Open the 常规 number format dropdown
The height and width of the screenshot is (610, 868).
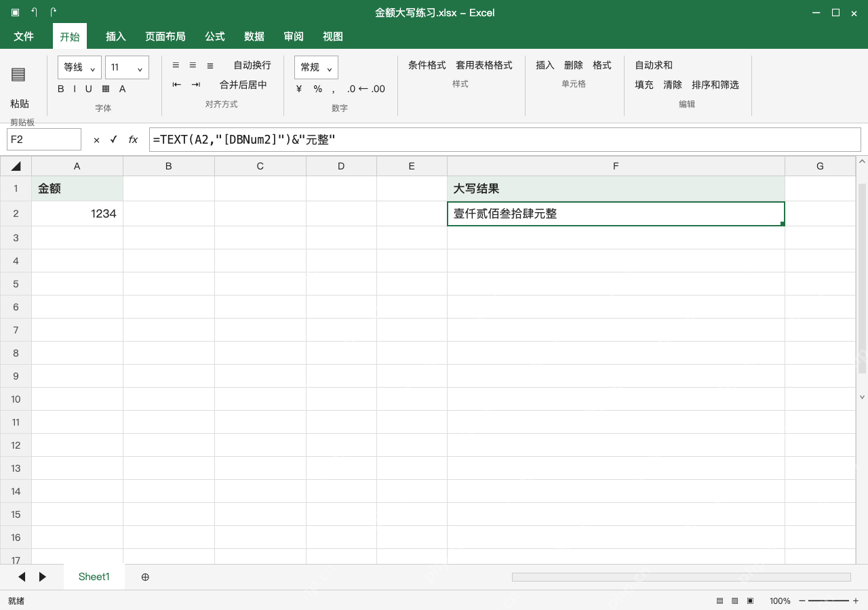click(316, 67)
